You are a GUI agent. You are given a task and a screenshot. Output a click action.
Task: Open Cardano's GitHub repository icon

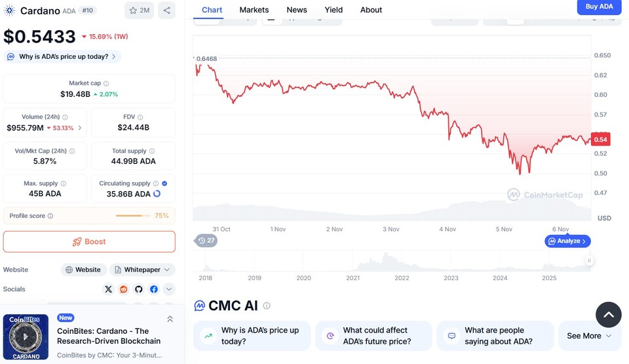click(139, 289)
